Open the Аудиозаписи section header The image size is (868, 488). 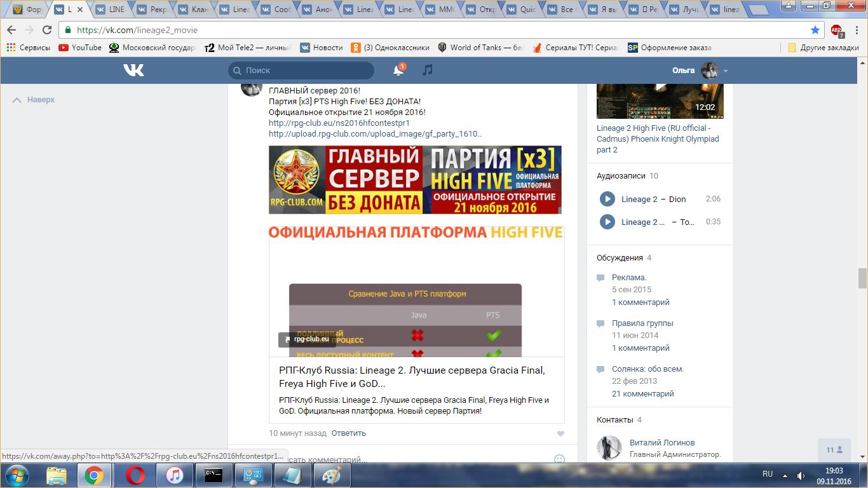621,176
